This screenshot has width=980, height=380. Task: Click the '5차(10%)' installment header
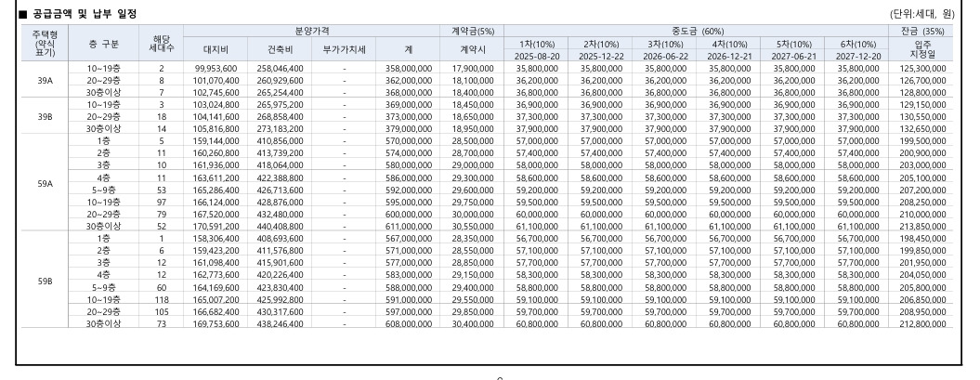(x=791, y=44)
